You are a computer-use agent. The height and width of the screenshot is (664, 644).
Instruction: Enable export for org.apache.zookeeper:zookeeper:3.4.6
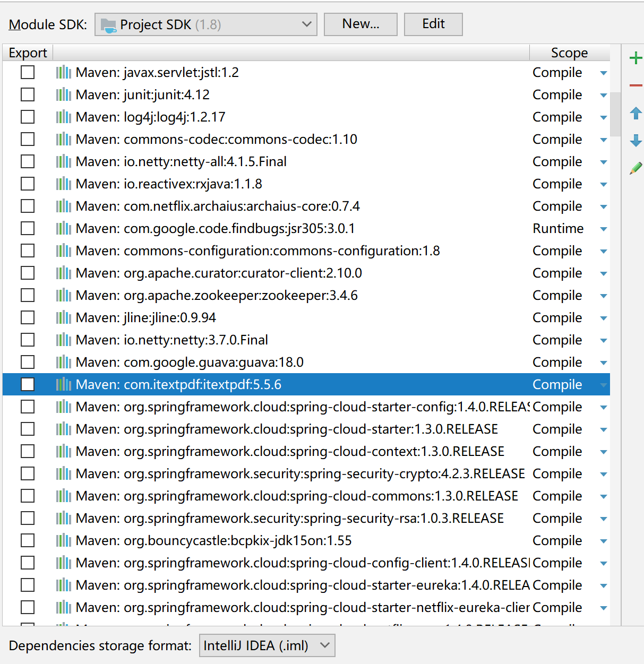[28, 295]
